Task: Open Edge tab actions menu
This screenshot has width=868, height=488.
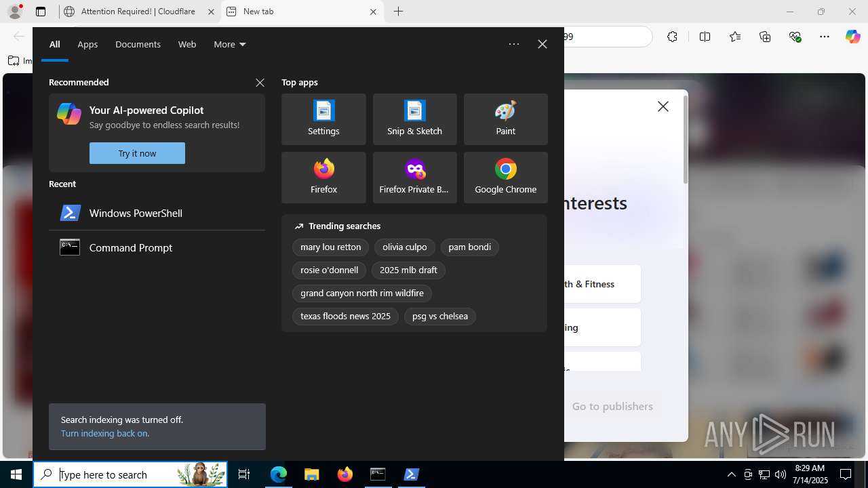Action: coord(41,12)
